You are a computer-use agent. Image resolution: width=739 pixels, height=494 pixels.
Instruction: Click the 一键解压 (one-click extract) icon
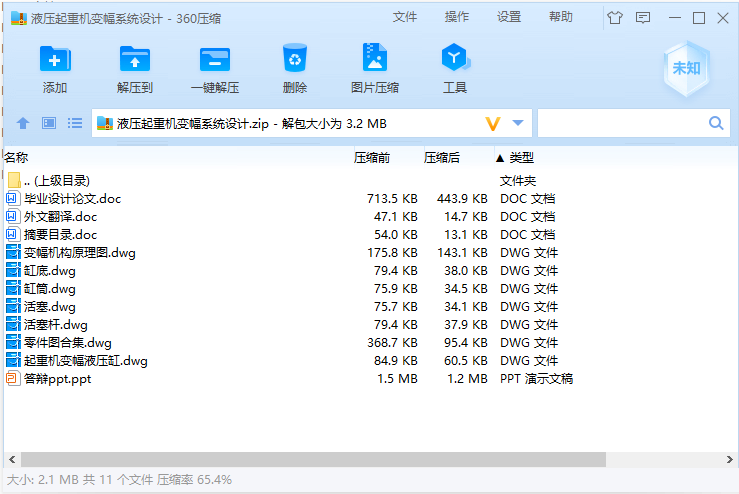tap(215, 59)
